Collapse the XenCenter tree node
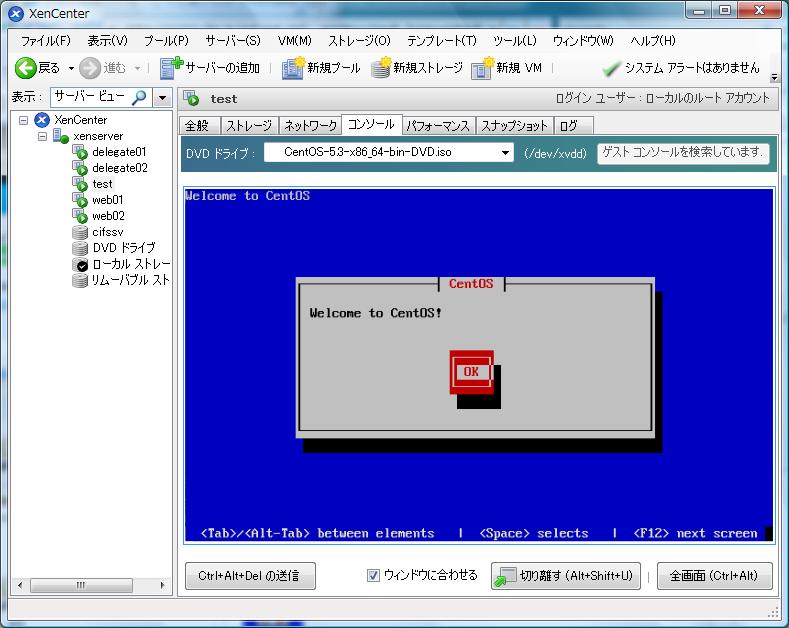The height and width of the screenshot is (628, 789). click(x=23, y=120)
